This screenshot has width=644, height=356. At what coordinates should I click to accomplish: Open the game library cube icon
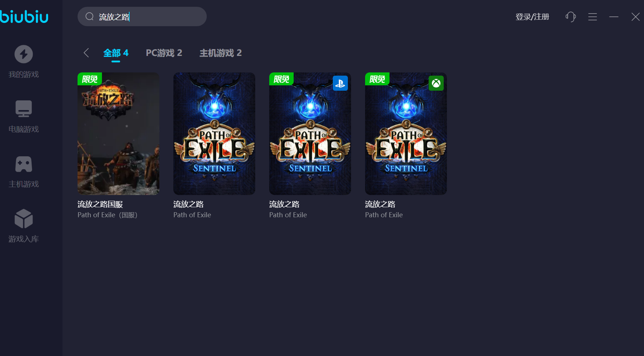[x=24, y=219]
